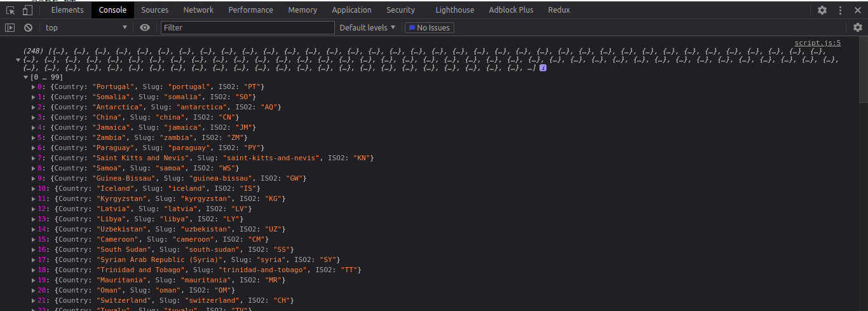Expand entry 18 Trinidad and Tobago object
This screenshot has width=868, height=311.
[33, 270]
